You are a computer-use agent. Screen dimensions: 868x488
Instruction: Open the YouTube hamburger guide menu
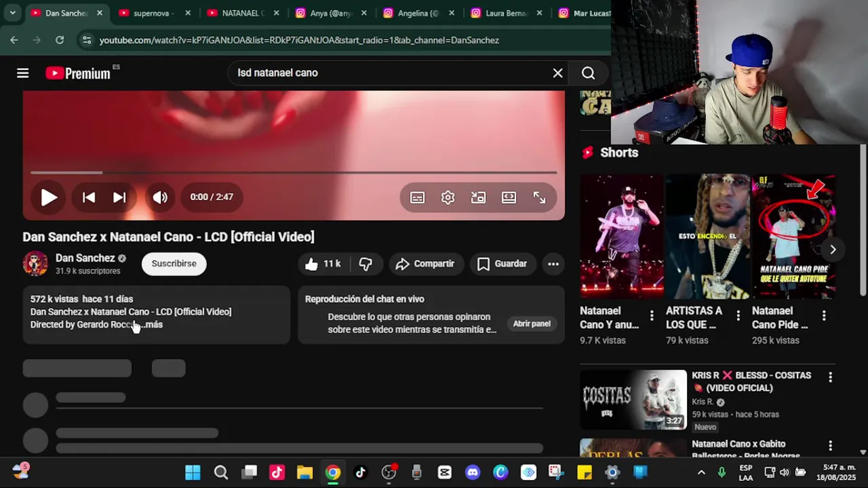pos(22,73)
